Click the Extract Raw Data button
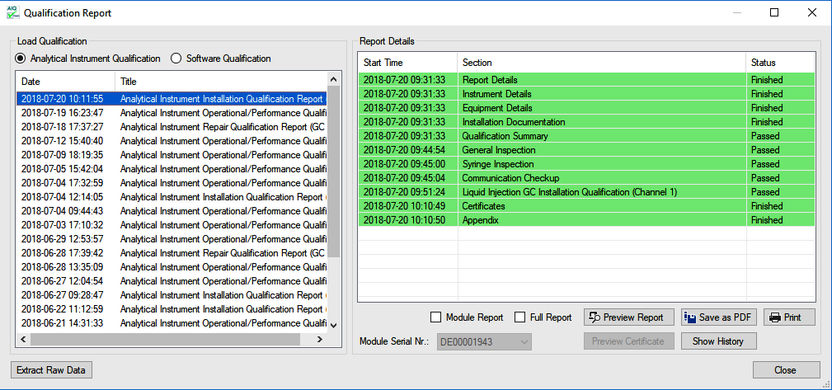The height and width of the screenshot is (390, 832). (51, 370)
